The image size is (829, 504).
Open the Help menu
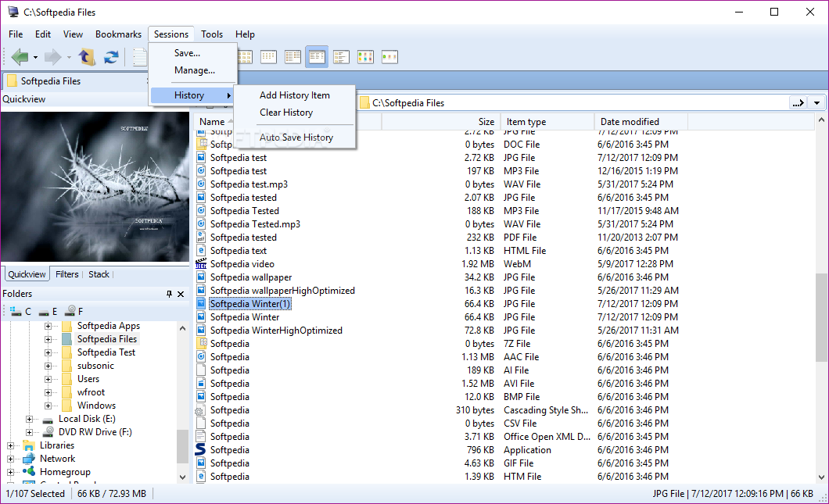coord(245,34)
